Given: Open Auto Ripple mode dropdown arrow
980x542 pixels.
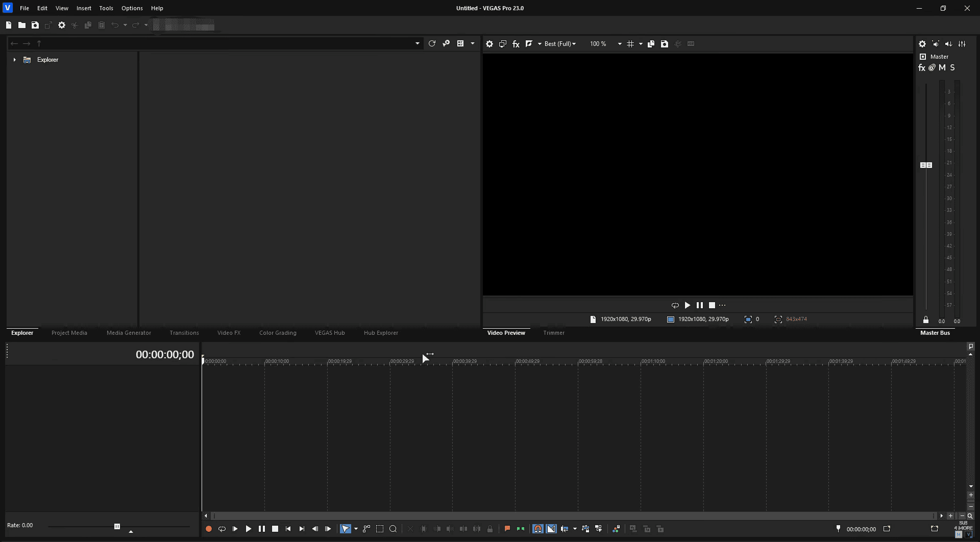Looking at the screenshot, I should click(x=575, y=529).
